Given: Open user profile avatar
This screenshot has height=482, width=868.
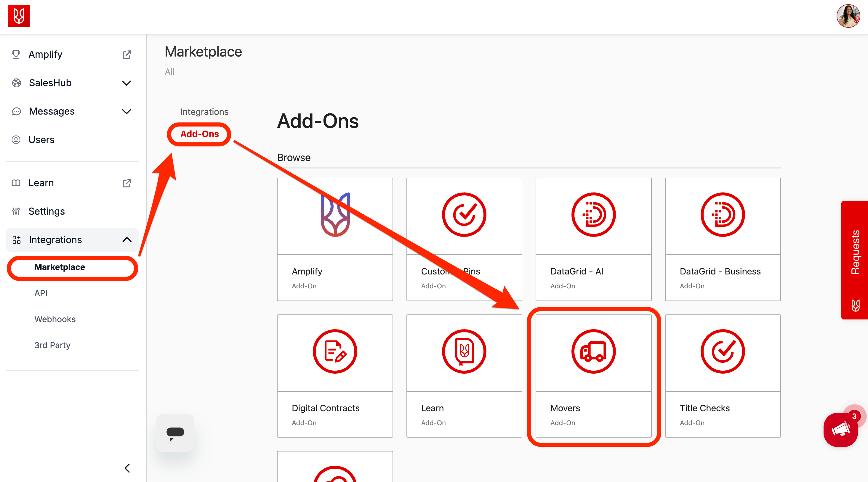Looking at the screenshot, I should tap(848, 16).
